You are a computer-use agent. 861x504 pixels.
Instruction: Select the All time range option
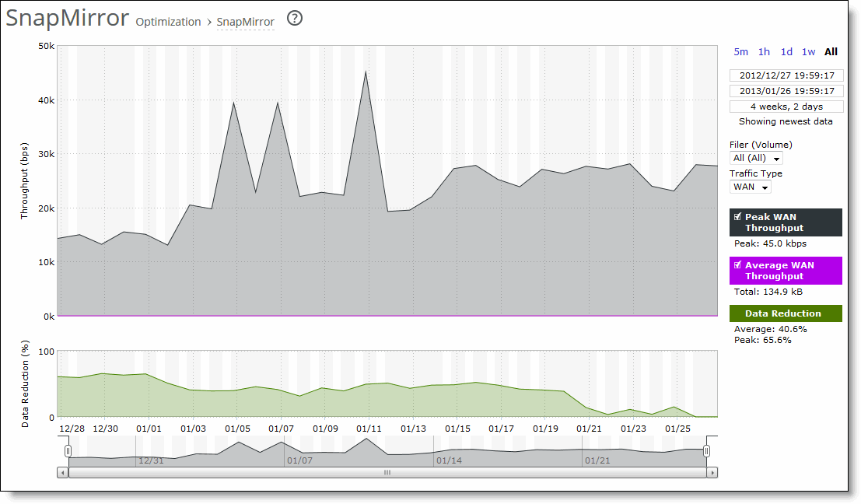[x=830, y=51]
